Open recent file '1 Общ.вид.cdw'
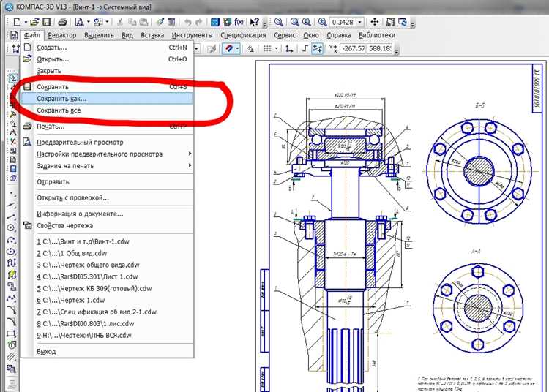Viewport: 549px width, 392px height. click(x=107, y=253)
